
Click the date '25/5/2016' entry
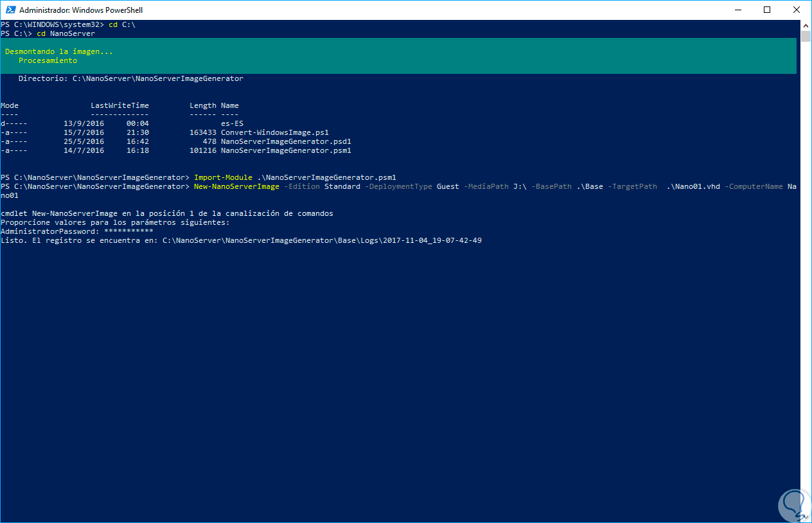coord(84,141)
